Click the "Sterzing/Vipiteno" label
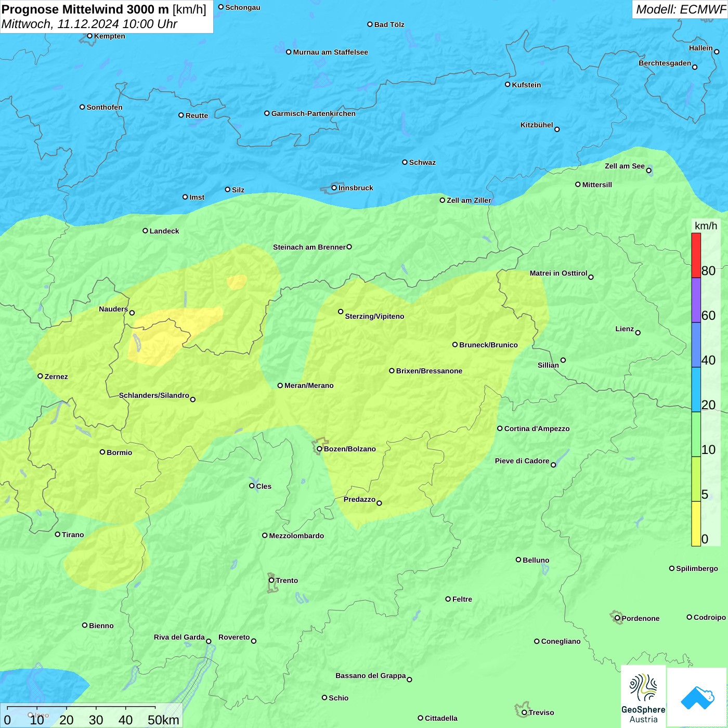Screen dimensions: 728x728 [374, 316]
